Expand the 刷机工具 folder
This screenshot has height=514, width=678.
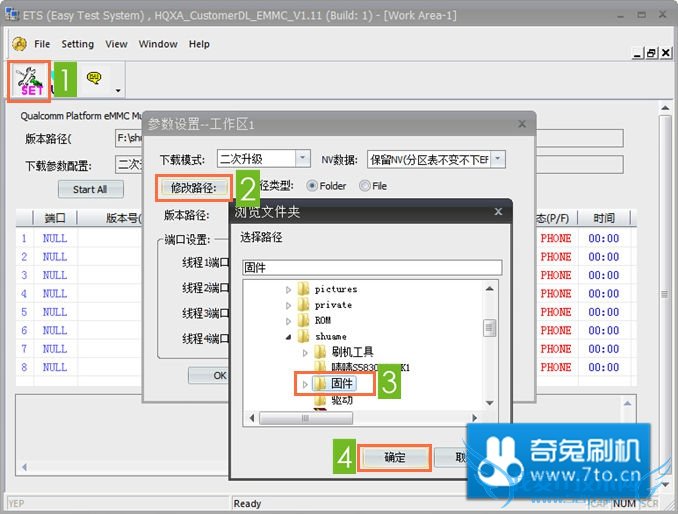point(305,353)
